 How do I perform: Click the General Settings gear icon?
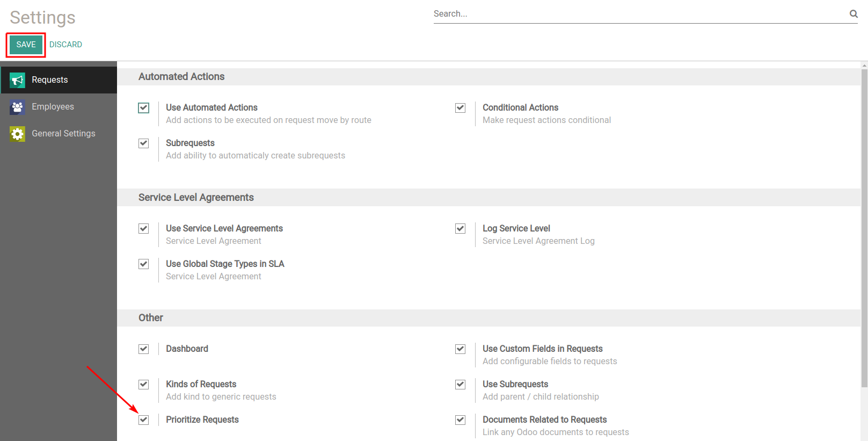coord(17,134)
